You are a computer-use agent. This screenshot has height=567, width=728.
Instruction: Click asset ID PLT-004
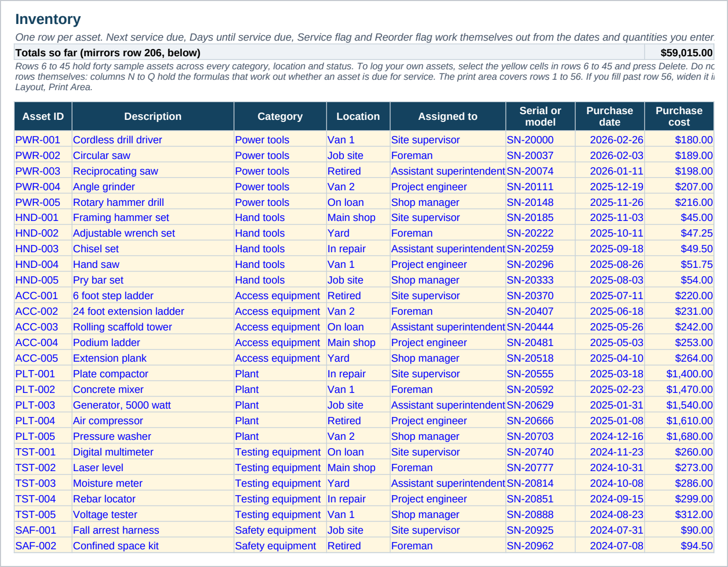[43, 421]
